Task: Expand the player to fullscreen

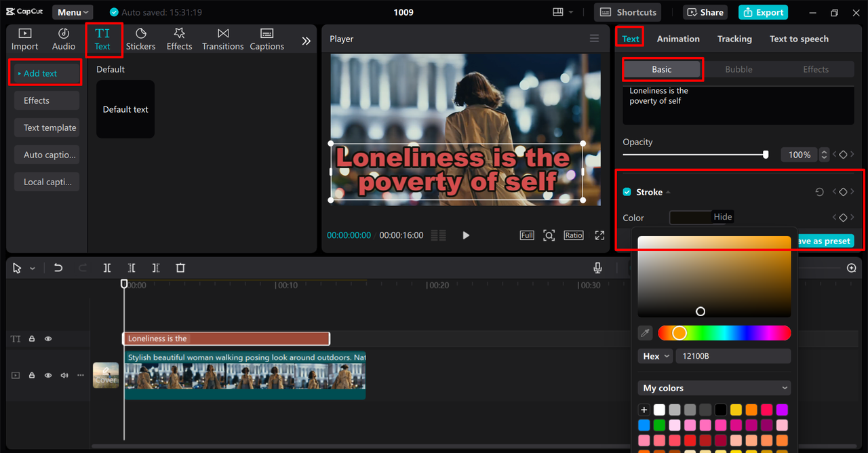Action: 599,235
